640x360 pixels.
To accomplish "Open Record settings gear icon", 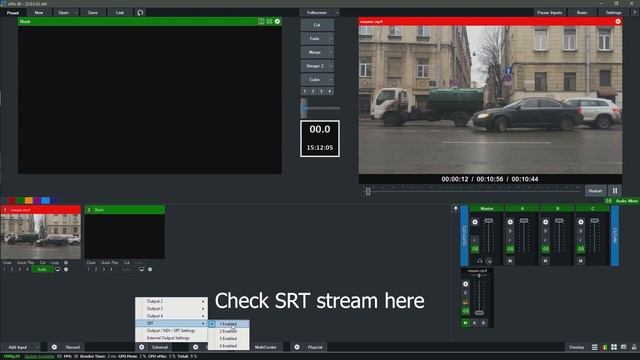I will [x=54, y=347].
